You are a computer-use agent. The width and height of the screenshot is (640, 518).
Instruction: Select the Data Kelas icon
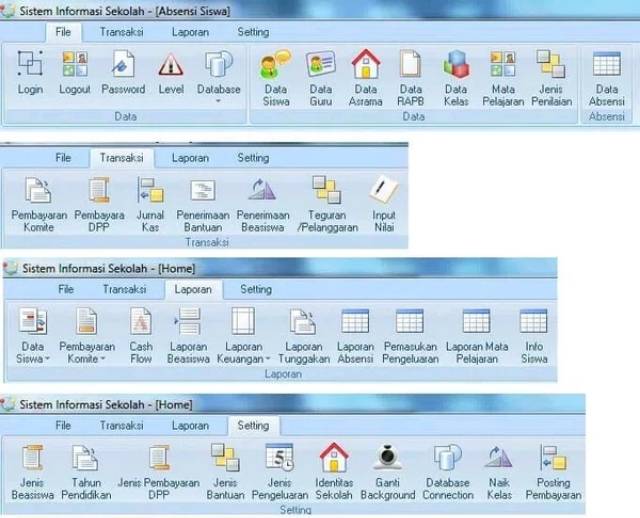pos(456,67)
